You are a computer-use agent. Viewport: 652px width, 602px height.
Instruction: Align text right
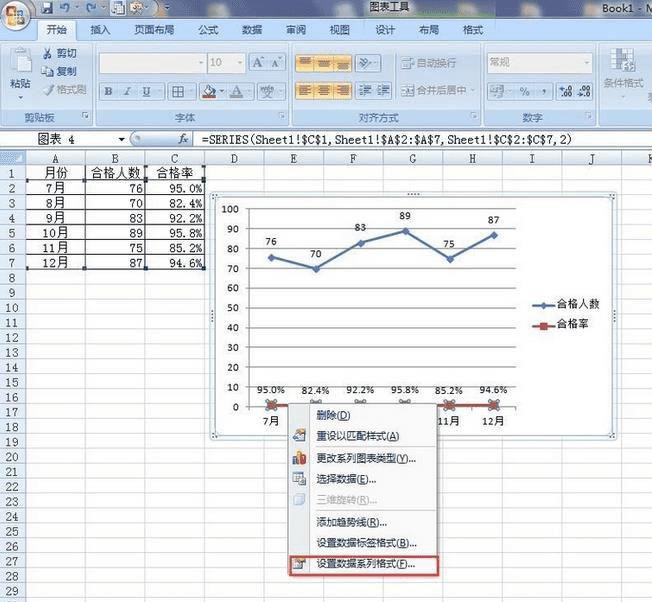coord(343,91)
